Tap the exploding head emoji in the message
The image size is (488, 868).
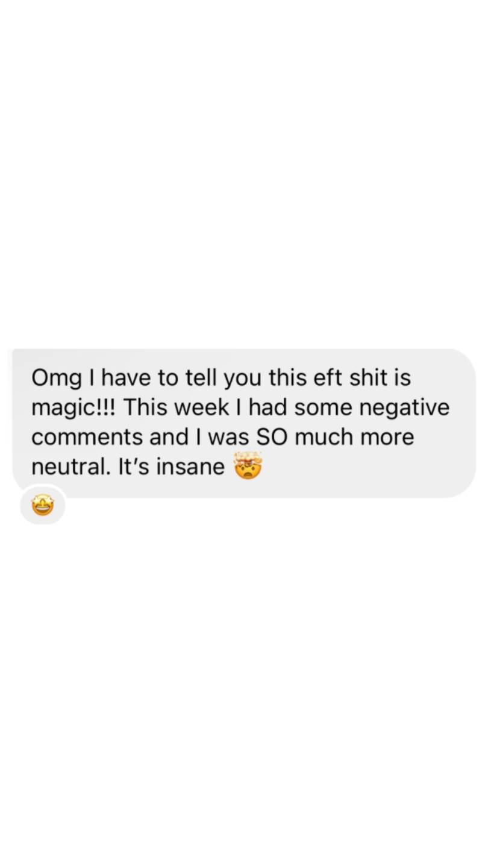(248, 465)
